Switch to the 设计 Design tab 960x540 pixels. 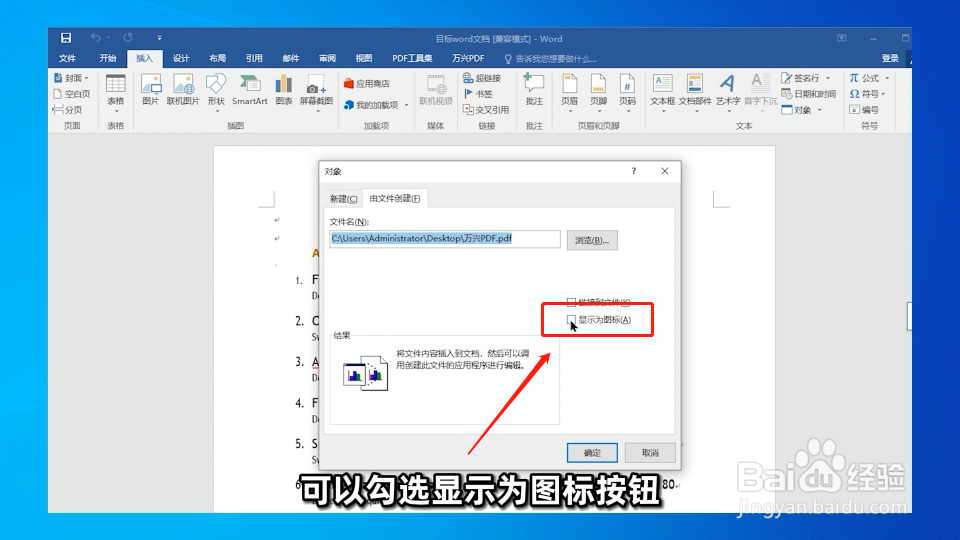click(181, 58)
